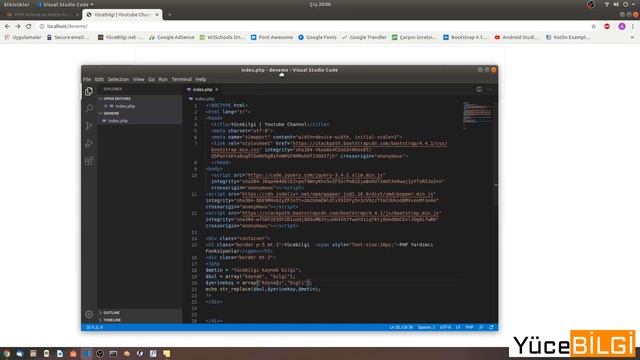Click errors and warnings count in status bar
The height and width of the screenshot is (360, 640).
pyautogui.click(x=94, y=327)
